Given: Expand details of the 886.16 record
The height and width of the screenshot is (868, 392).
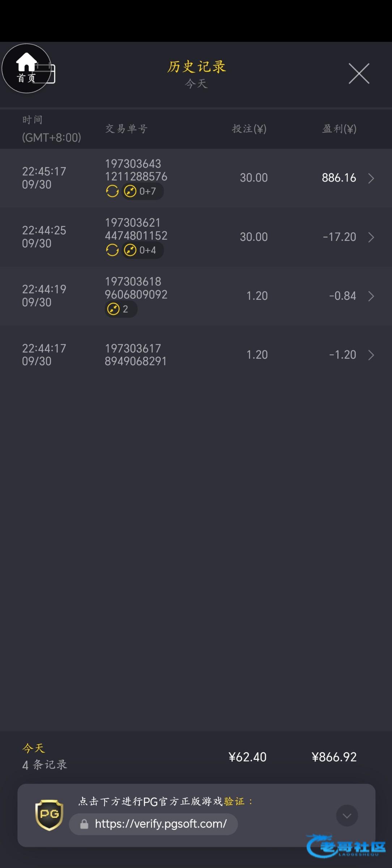Looking at the screenshot, I should [371, 178].
